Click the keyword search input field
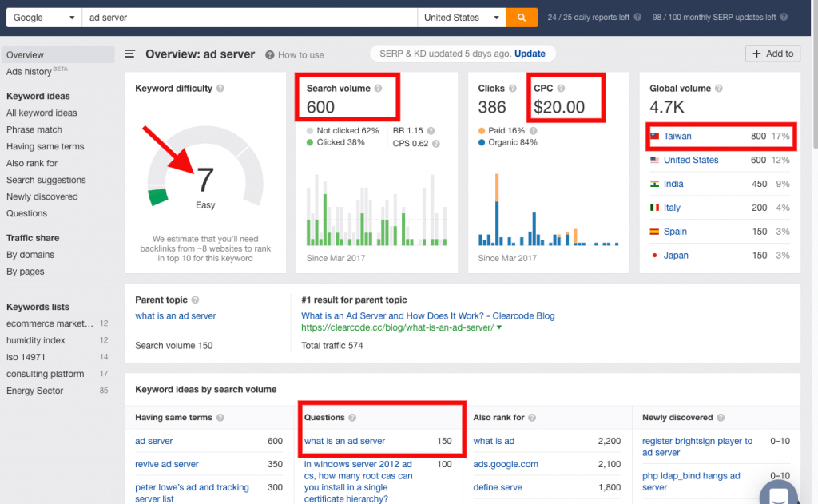The height and width of the screenshot is (504, 818). tap(249, 18)
